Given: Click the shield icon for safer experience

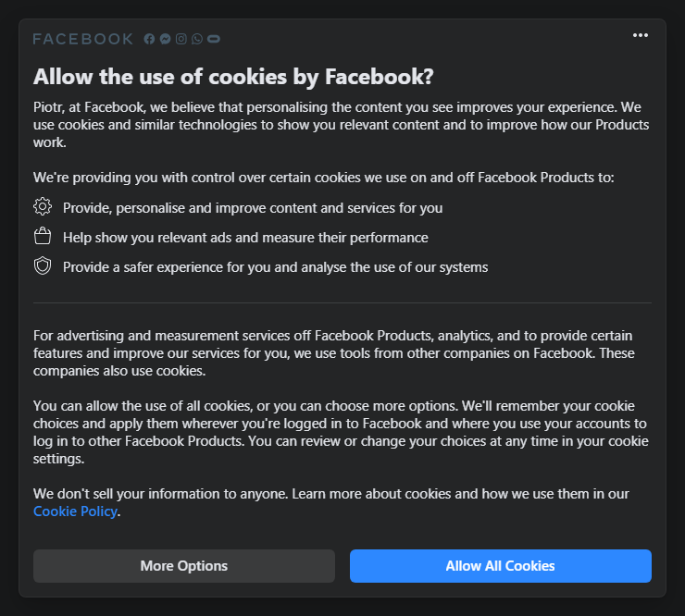Looking at the screenshot, I should [x=43, y=265].
